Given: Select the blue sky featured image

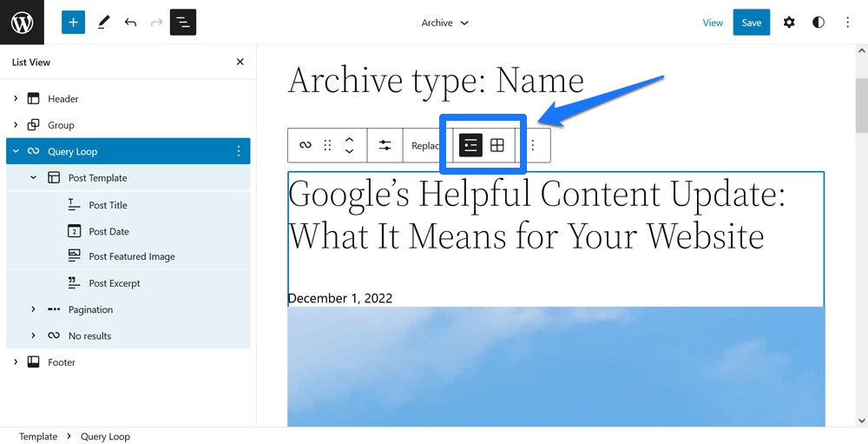Looking at the screenshot, I should [x=556, y=367].
